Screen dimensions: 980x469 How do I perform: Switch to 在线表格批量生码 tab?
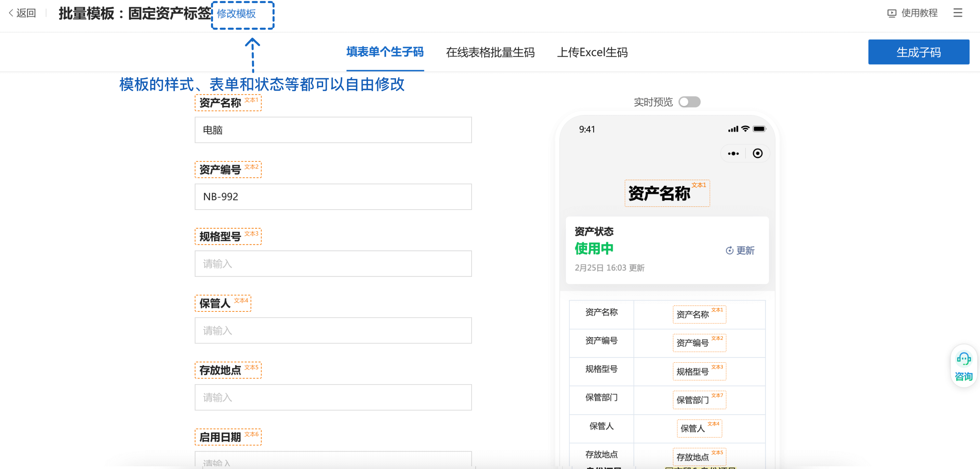point(490,52)
